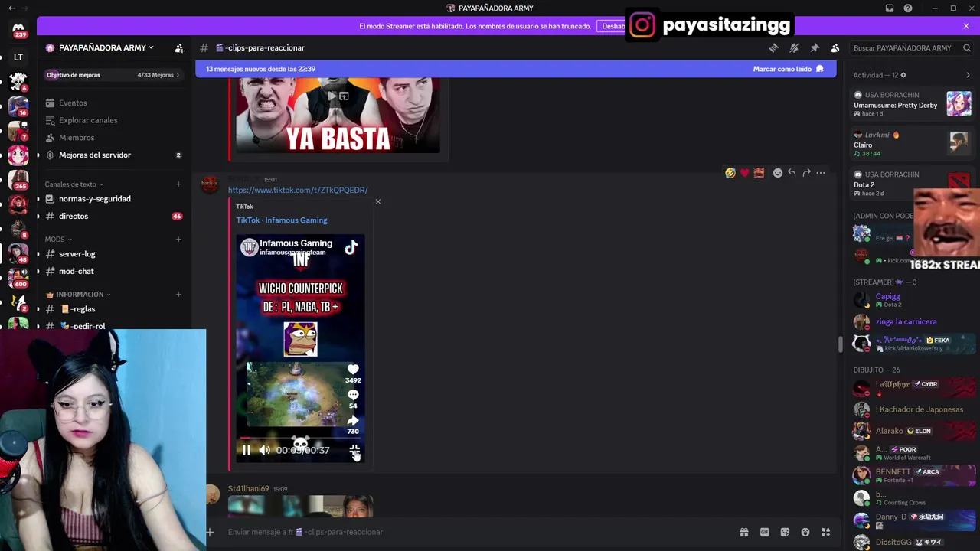Viewport: 980px width, 551px height.
Task: Open the emoji picker icon
Action: 805,532
